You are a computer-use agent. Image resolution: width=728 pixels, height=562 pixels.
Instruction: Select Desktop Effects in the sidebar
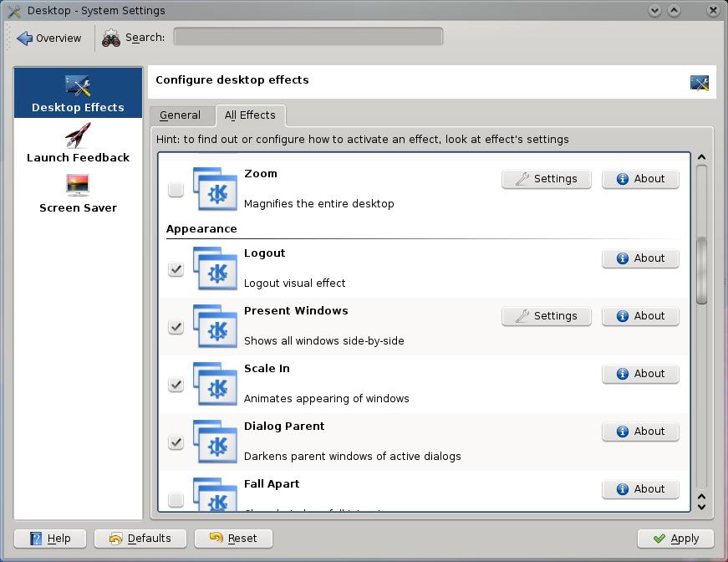pos(78,94)
